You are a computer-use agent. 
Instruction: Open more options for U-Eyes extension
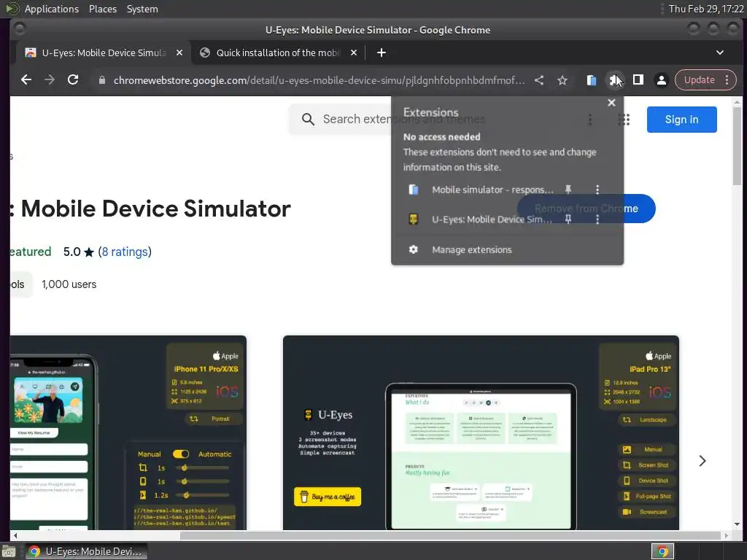[x=597, y=219]
